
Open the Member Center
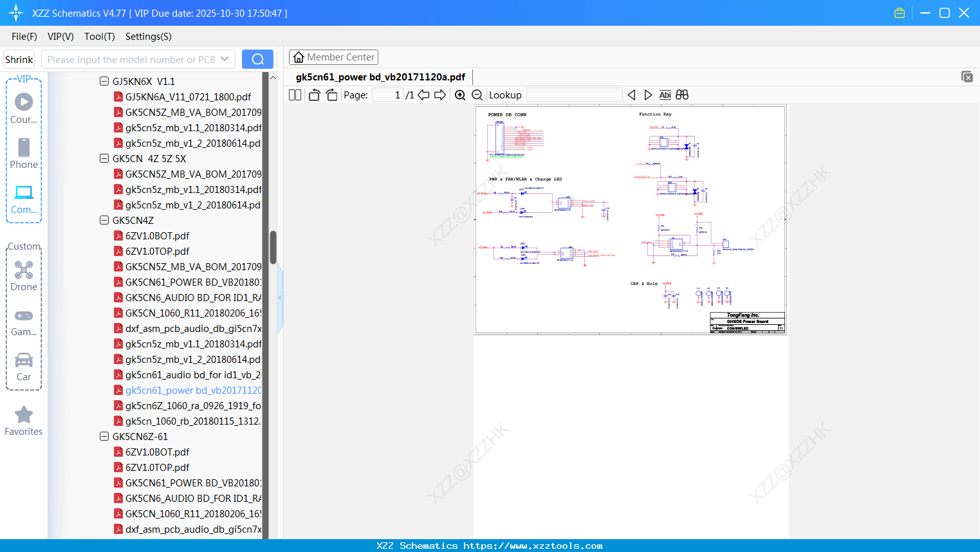point(333,57)
